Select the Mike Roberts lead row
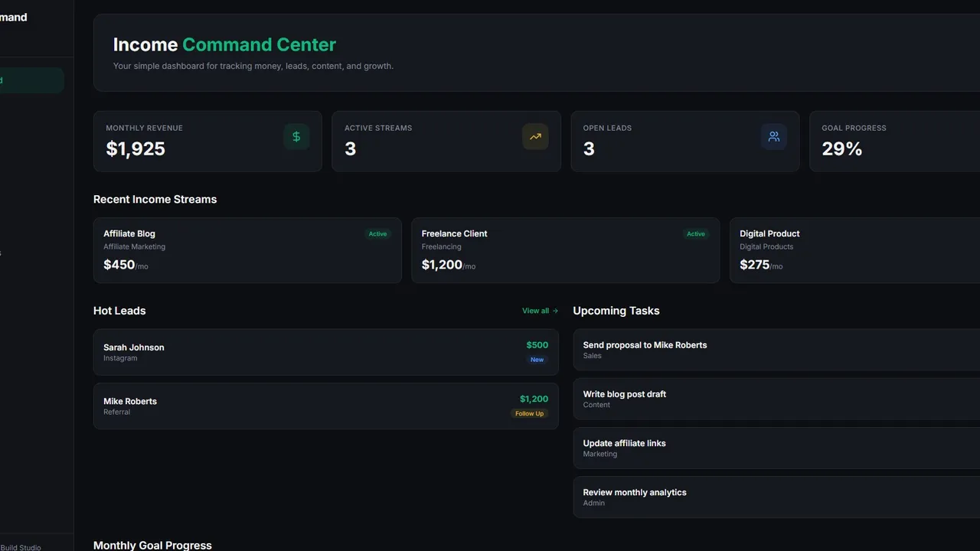The width and height of the screenshot is (980, 551). (x=326, y=406)
